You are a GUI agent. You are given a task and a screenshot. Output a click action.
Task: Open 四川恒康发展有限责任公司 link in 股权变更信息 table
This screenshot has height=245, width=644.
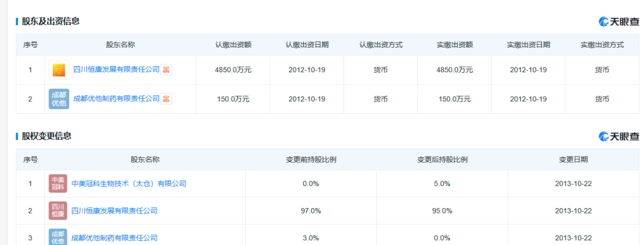[114, 211]
